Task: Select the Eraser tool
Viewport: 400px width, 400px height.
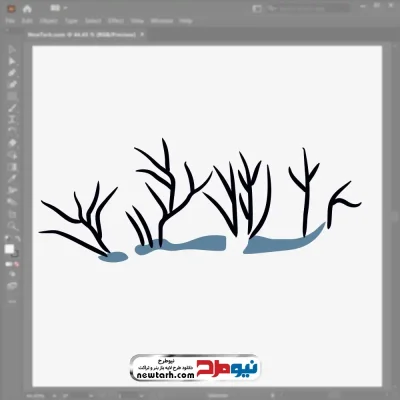Action: [12, 143]
